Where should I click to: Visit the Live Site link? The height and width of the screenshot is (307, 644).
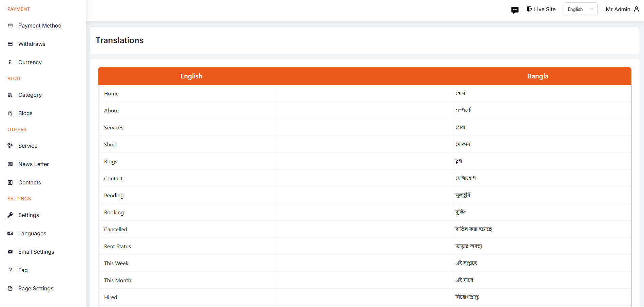(542, 9)
